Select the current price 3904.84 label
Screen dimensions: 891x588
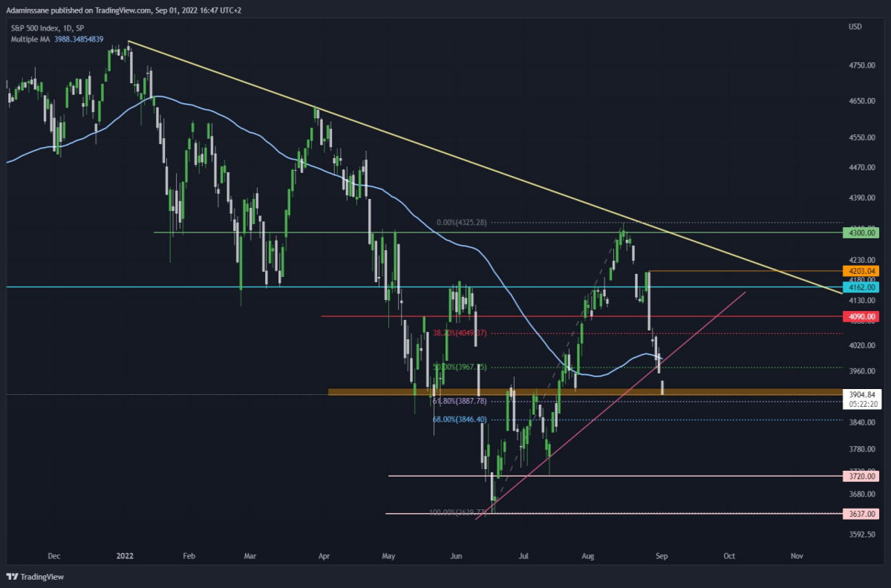pyautogui.click(x=861, y=394)
